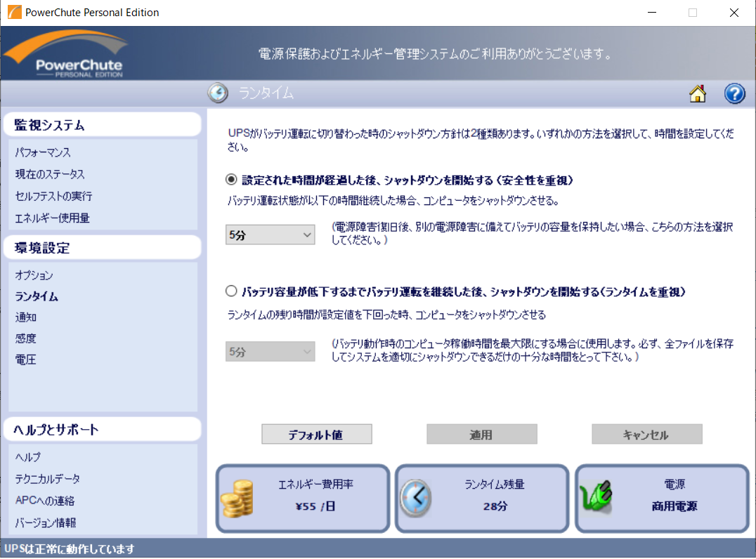Open APCへの連絡 page
Viewport: 756px width, 559px height.
point(45,500)
